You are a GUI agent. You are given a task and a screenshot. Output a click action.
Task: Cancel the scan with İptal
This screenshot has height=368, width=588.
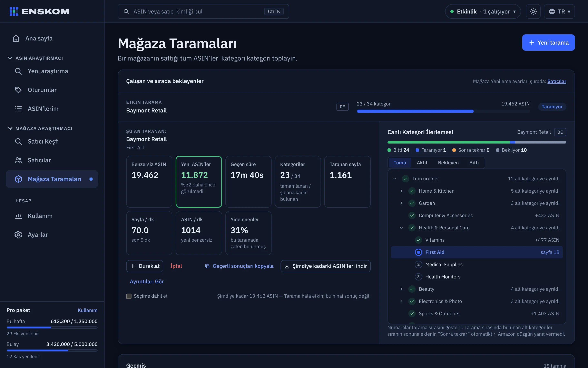pos(176,266)
